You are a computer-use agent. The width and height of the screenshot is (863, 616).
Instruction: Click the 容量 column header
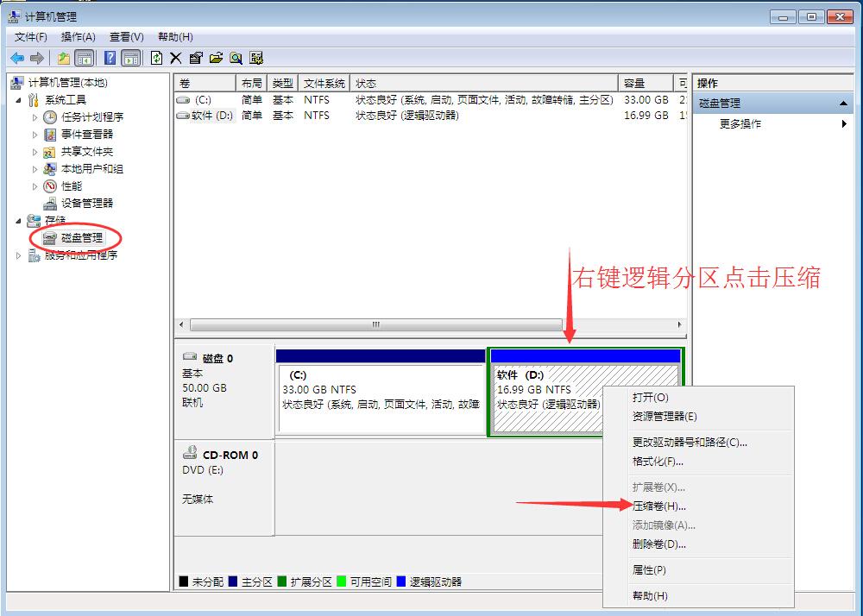[646, 83]
